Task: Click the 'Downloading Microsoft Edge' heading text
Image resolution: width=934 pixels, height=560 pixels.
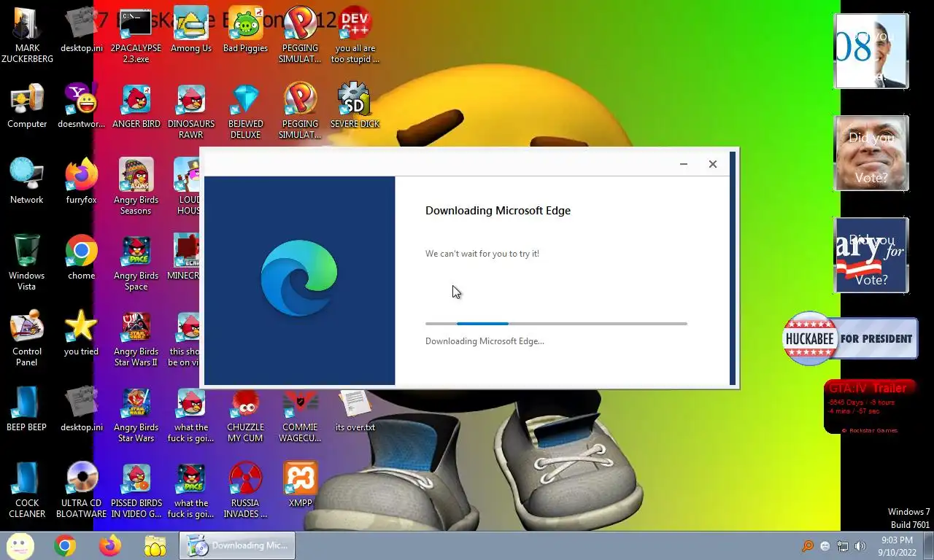Action: coord(498,211)
